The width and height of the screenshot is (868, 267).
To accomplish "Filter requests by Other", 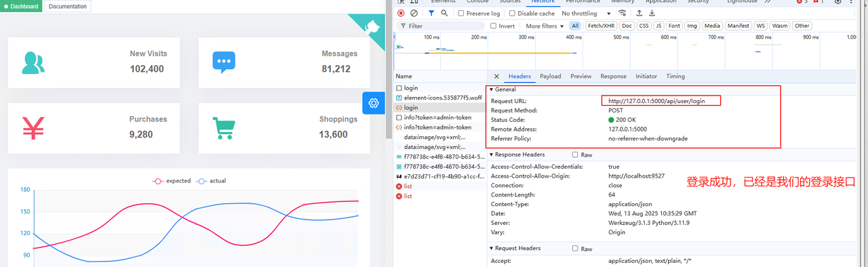I will click(802, 26).
